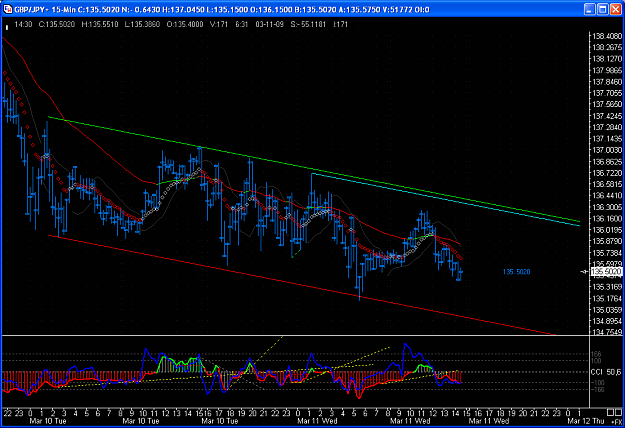The height and width of the screenshot is (428, 625).
Task: Click the H:135.5510 high value in header
Action: (x=100, y=24)
